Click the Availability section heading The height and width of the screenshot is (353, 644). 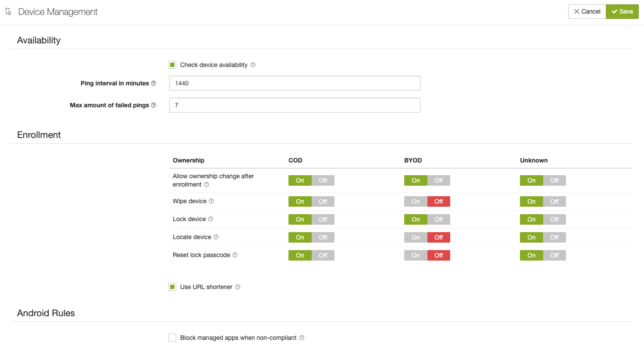tap(39, 40)
